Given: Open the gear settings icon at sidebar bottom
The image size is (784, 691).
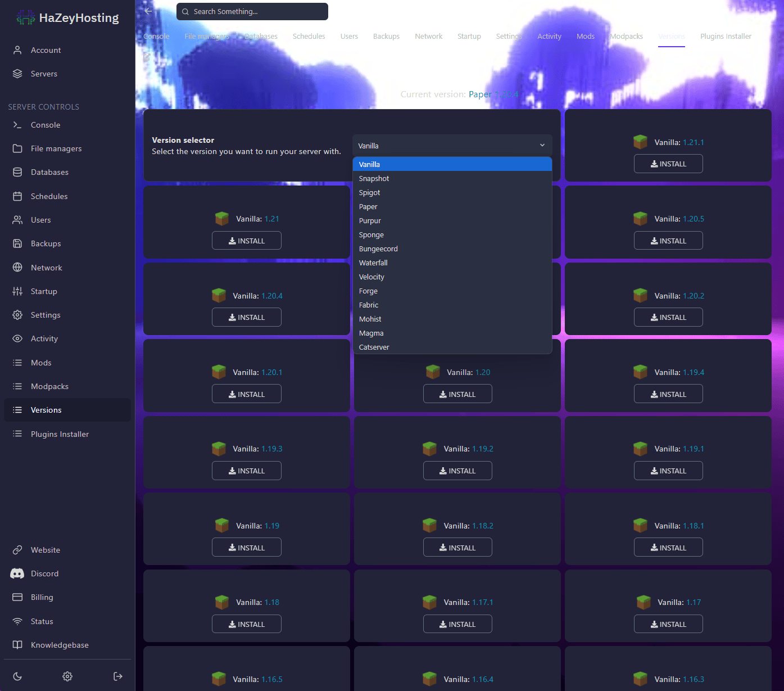Looking at the screenshot, I should [67, 676].
